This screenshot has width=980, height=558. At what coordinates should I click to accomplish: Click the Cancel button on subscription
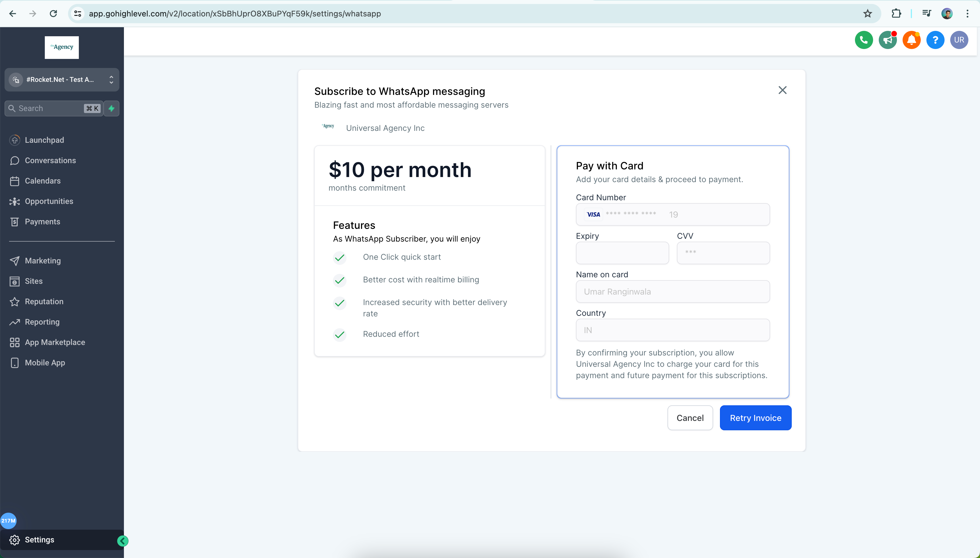690,418
